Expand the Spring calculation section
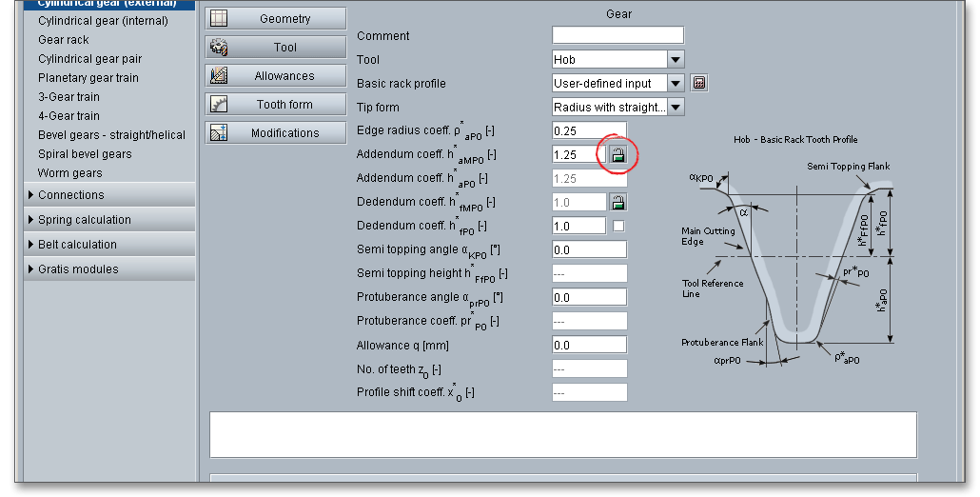This screenshot has width=980, height=497. [84, 220]
